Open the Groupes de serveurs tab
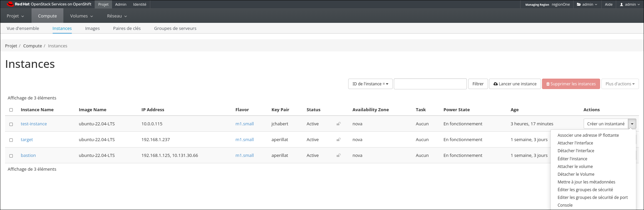Viewport: 644px width, 210px height. click(175, 28)
